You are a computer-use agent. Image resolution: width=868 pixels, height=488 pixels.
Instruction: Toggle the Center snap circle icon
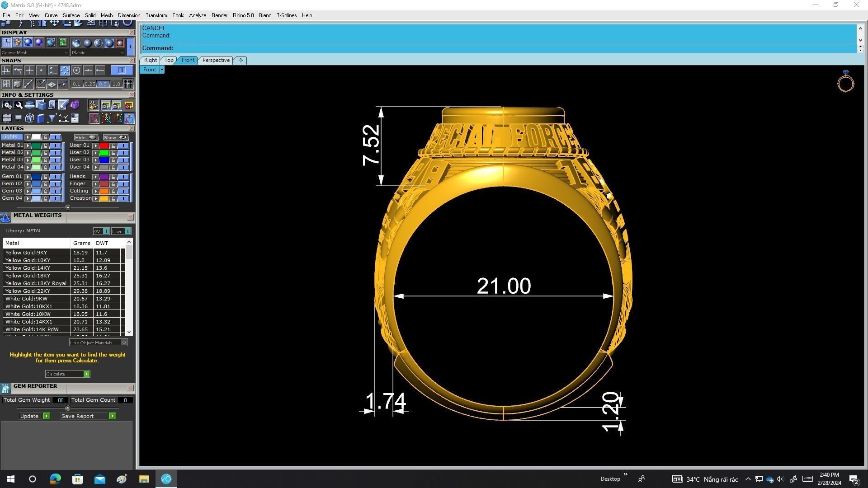click(x=76, y=70)
